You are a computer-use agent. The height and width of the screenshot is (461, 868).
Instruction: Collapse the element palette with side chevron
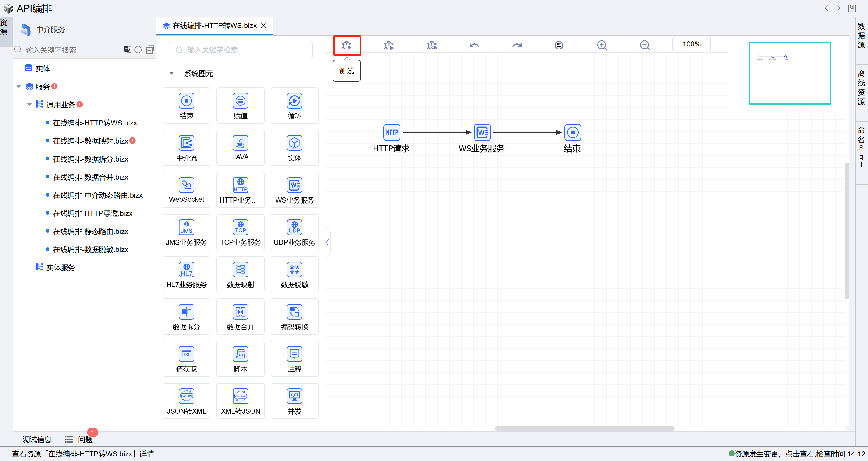coord(327,242)
